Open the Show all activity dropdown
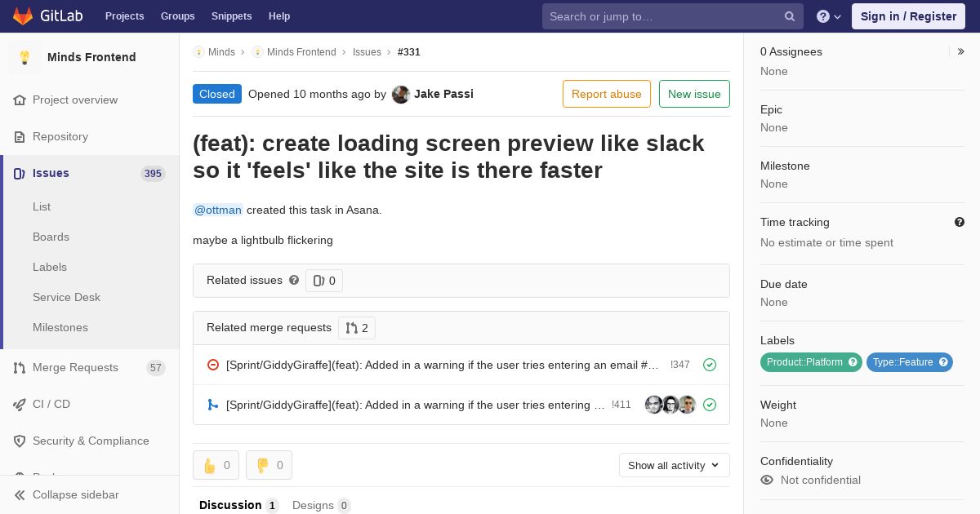 (675, 465)
